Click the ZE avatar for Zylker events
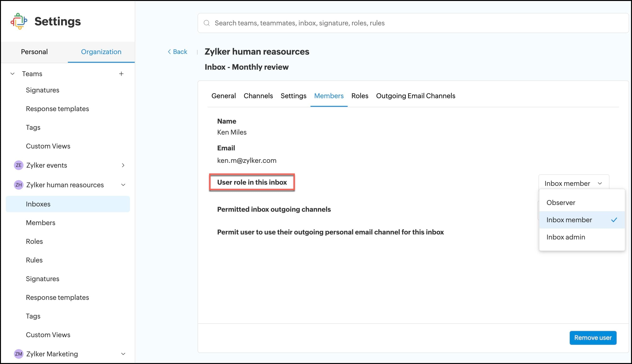The height and width of the screenshot is (364, 632). [x=18, y=165]
